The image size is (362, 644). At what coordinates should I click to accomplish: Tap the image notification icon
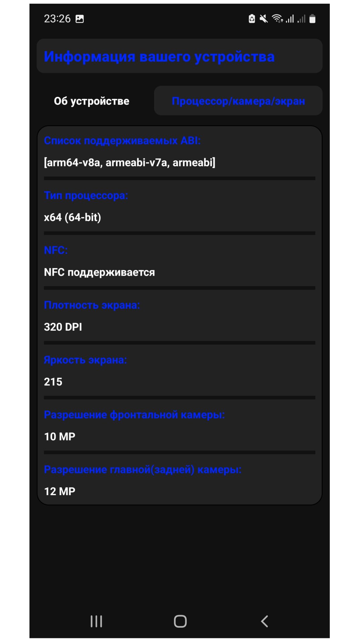80,19
